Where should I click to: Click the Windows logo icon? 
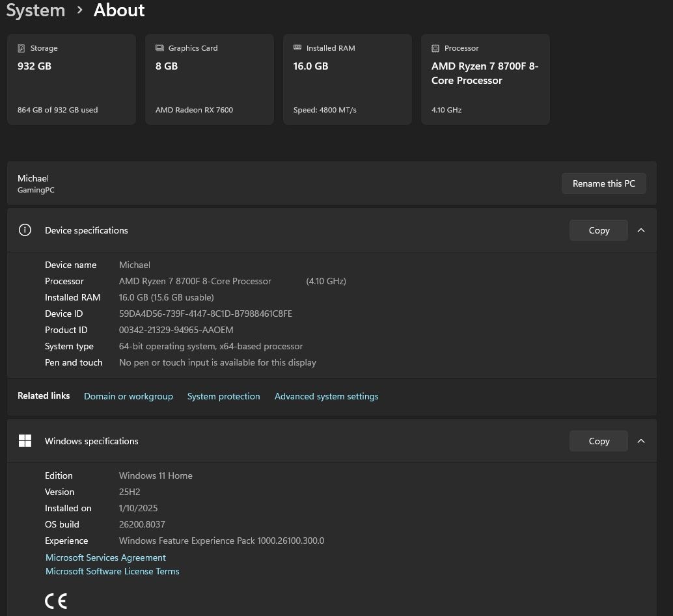click(x=25, y=441)
